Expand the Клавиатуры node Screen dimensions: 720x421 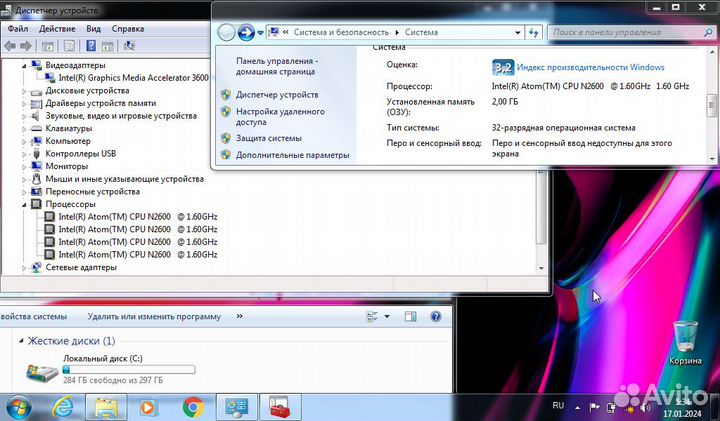point(24,129)
